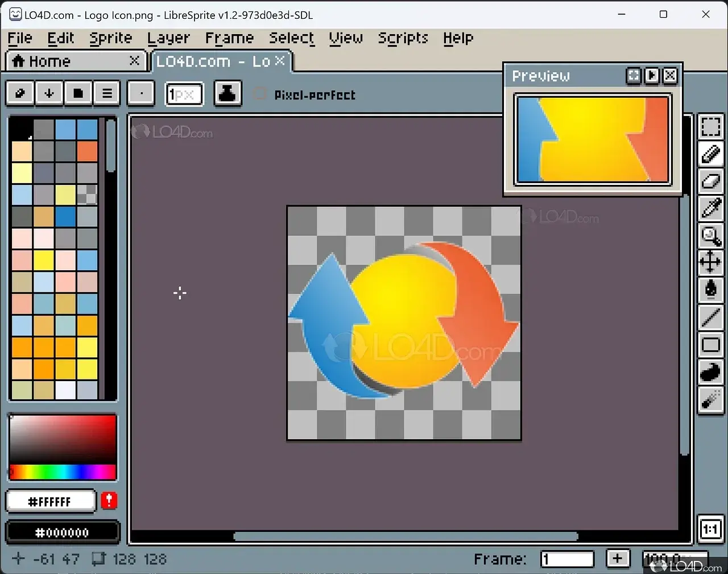Screen dimensions: 728x574
Task: Activate the Eyedropper tool
Action: pyautogui.click(x=710, y=208)
